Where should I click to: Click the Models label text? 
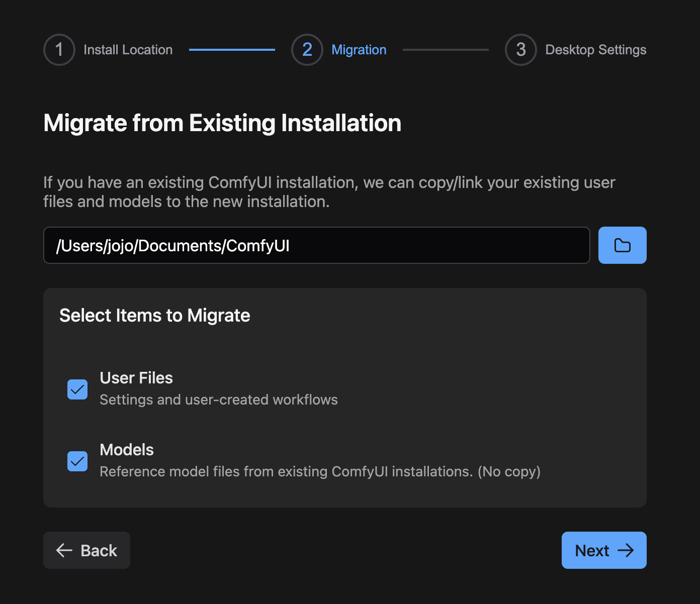tap(127, 450)
